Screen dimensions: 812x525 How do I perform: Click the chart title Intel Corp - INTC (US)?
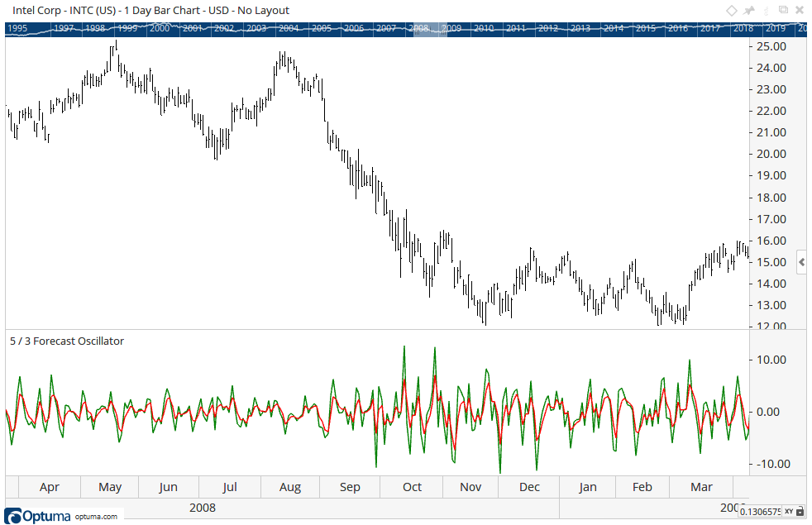[x=64, y=11]
